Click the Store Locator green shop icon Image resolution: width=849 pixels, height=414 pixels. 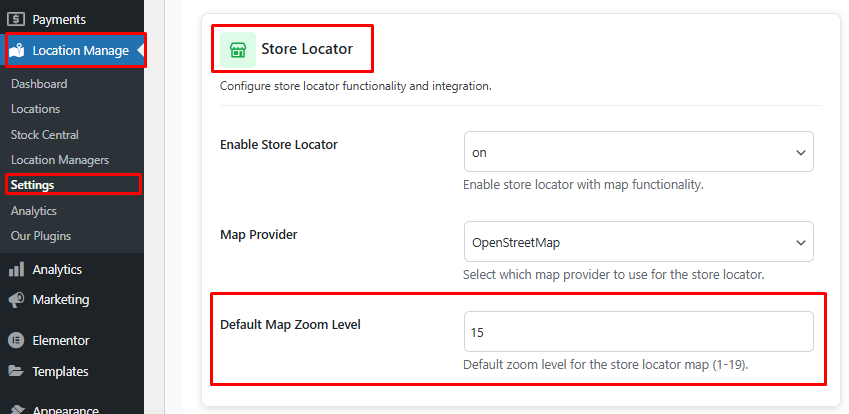pos(238,49)
